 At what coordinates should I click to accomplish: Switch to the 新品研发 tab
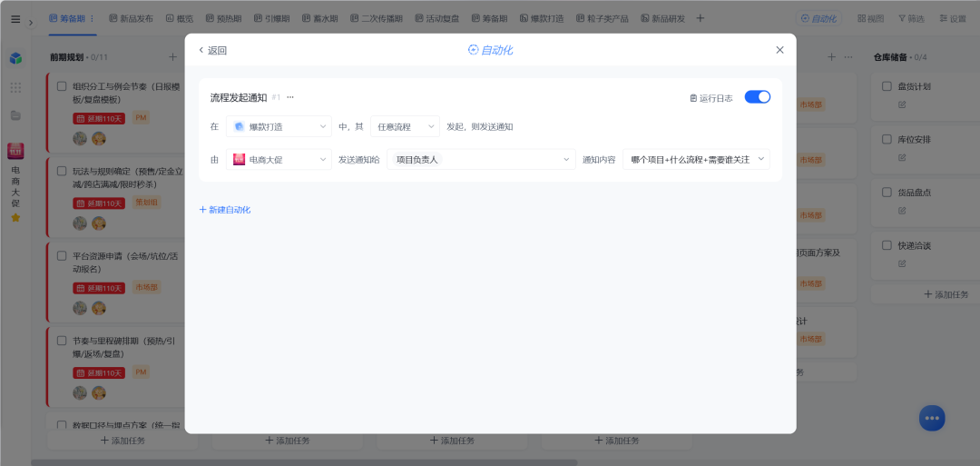662,19
